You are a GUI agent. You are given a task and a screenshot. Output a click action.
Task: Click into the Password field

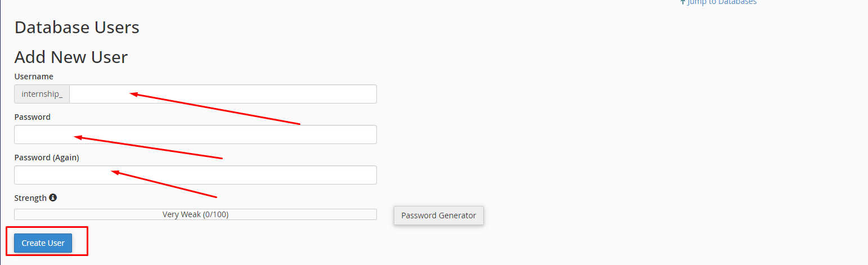click(x=195, y=134)
